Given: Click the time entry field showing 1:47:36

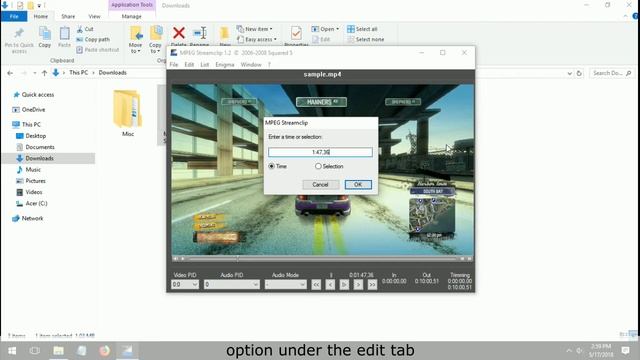Looking at the screenshot, I should pyautogui.click(x=320, y=152).
